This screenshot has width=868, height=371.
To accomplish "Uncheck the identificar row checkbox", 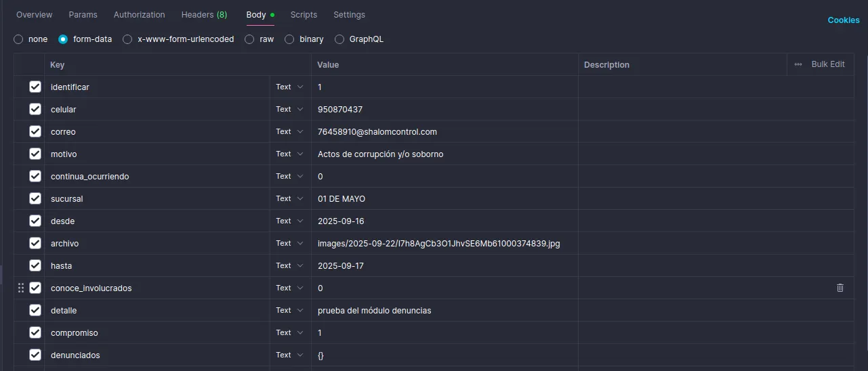I will (x=35, y=87).
